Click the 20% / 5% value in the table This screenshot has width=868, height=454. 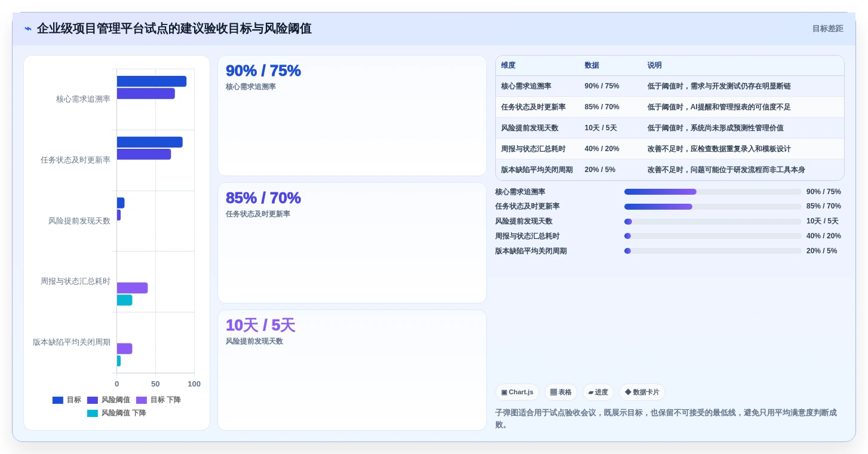pyautogui.click(x=600, y=170)
